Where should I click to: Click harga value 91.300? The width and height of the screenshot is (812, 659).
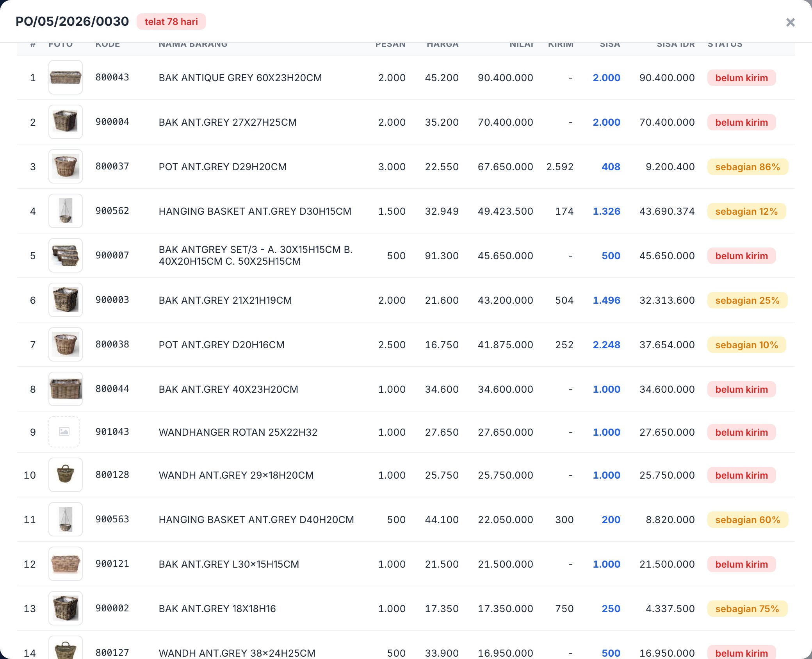[x=442, y=256]
